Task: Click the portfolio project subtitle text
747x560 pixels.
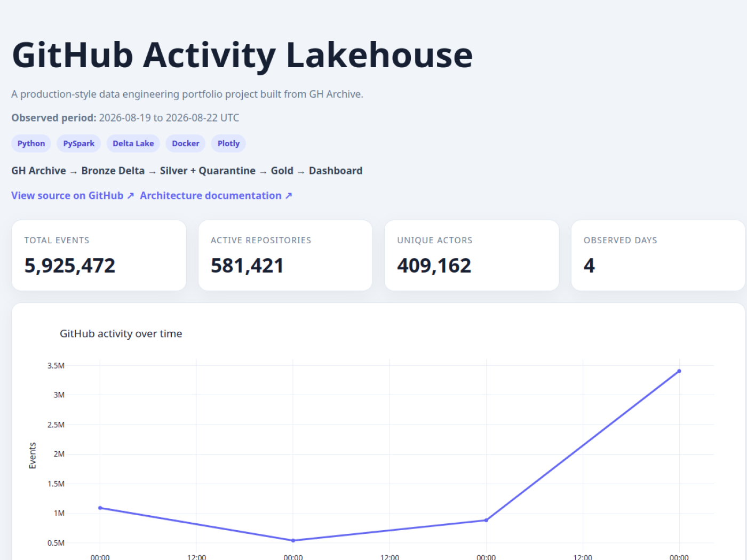Action: 187,94
